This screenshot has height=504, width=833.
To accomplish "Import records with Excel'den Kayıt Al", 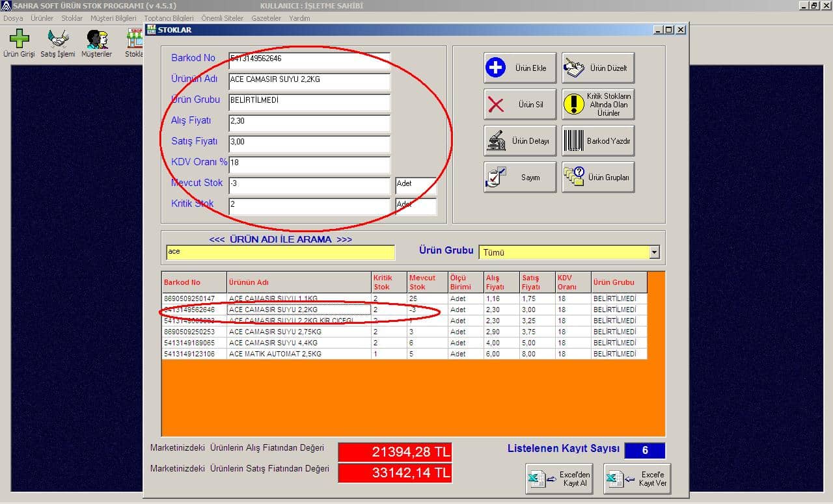I will (558, 479).
